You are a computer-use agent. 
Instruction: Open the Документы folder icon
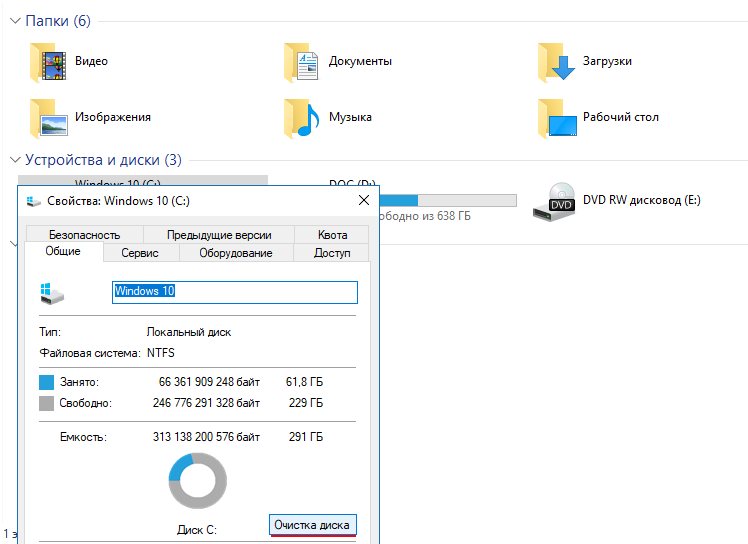301,62
